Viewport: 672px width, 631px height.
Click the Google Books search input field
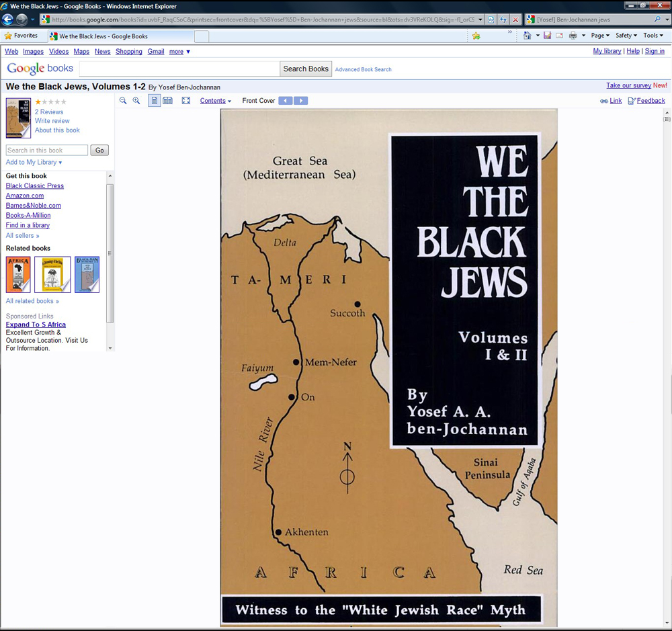pyautogui.click(x=179, y=69)
